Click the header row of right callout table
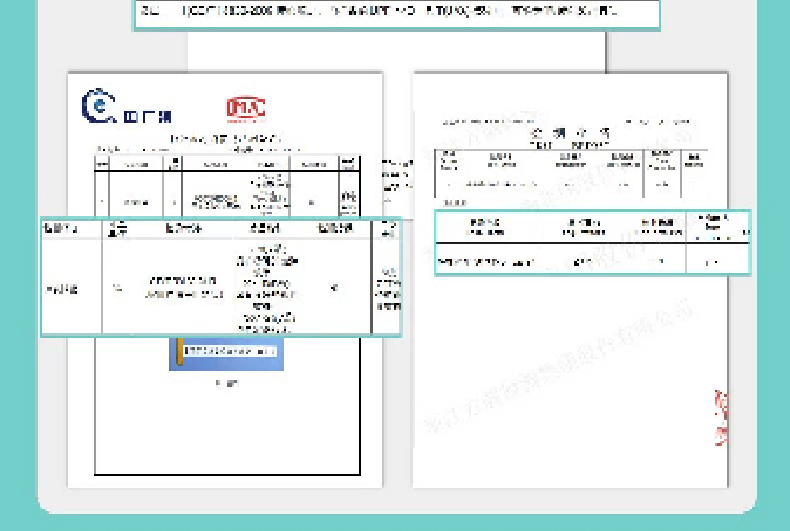This screenshot has width=790, height=531. (592, 227)
